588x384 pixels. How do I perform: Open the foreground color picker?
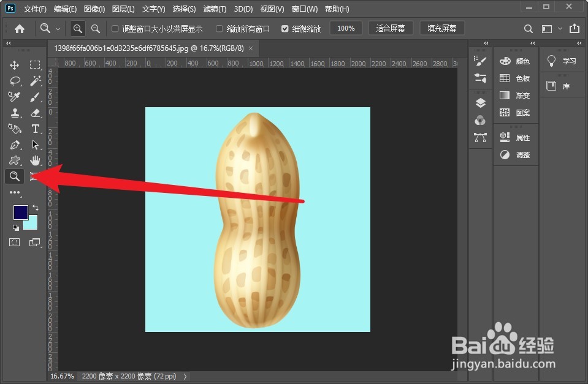pyautogui.click(x=21, y=213)
